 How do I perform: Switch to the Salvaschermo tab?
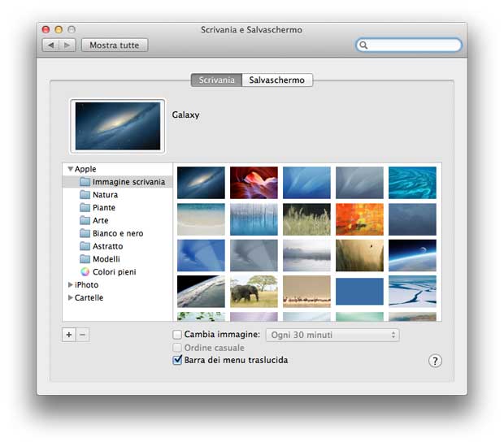[x=276, y=80]
